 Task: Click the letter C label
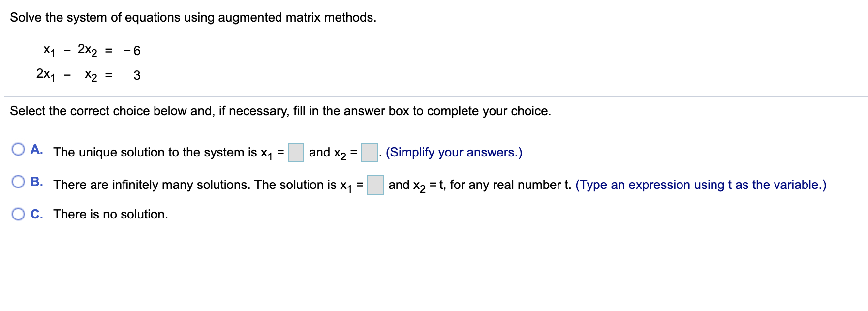coord(38,214)
